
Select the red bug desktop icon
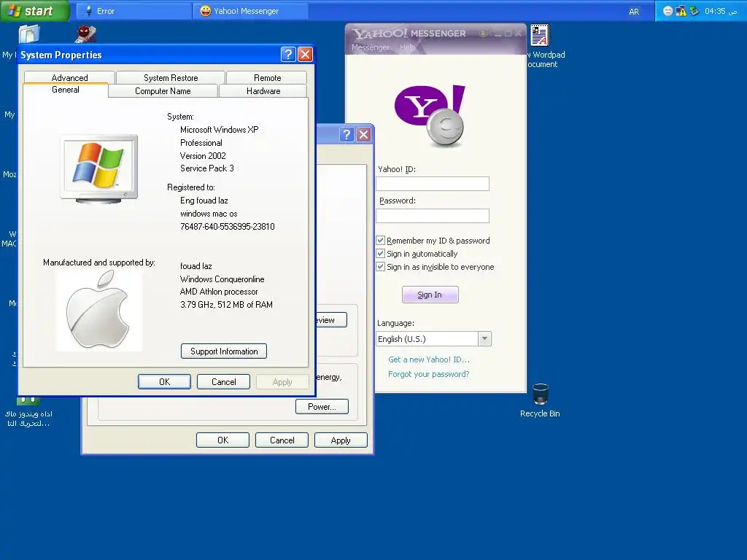pyautogui.click(x=85, y=34)
